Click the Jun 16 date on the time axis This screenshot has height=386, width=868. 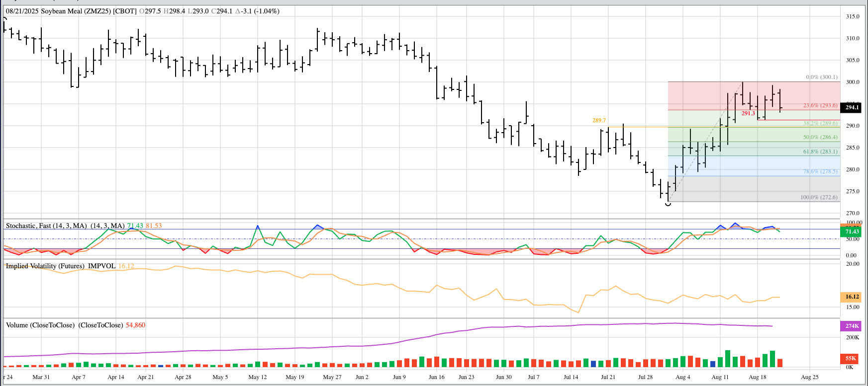(436, 377)
